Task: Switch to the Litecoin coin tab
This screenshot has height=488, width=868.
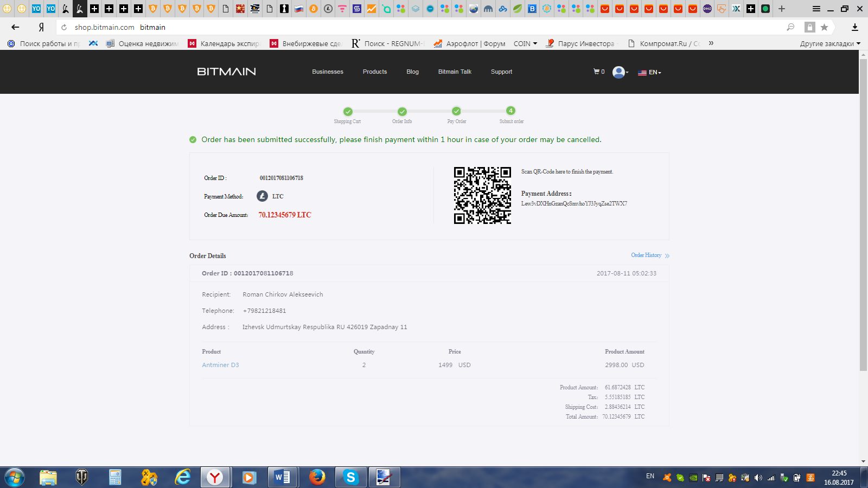Action: pyautogui.click(x=328, y=9)
